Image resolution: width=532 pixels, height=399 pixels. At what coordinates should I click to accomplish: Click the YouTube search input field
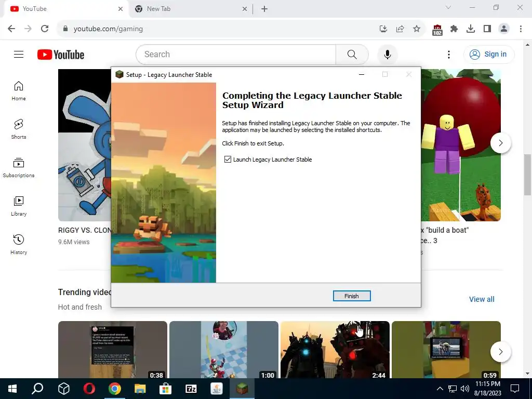pos(236,54)
